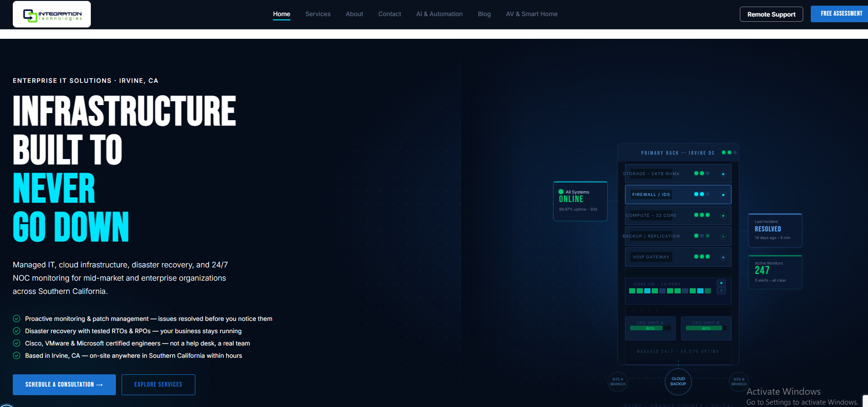This screenshot has width=868, height=407.
Task: Click the round indicator on STORAGE row
Action: tap(723, 174)
